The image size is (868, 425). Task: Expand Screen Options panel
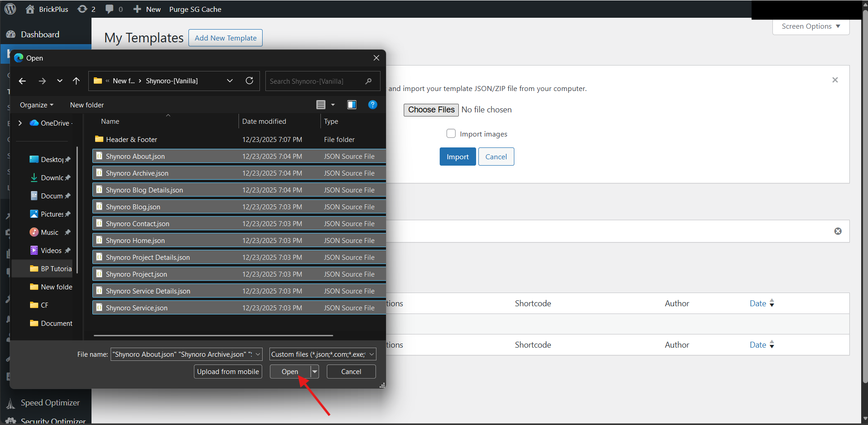point(811,26)
